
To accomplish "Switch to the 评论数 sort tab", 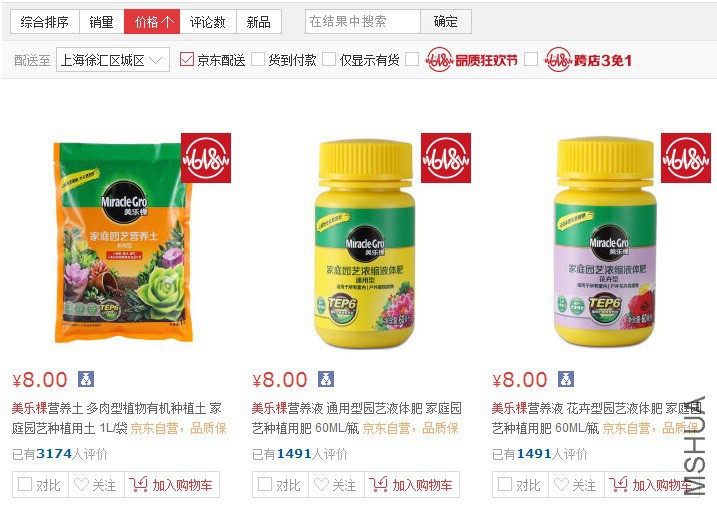I will 208,21.
